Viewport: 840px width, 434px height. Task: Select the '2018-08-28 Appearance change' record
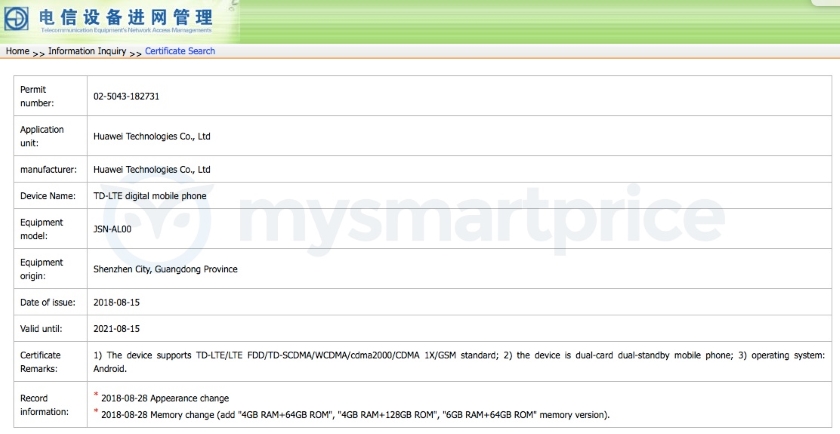coord(164,398)
